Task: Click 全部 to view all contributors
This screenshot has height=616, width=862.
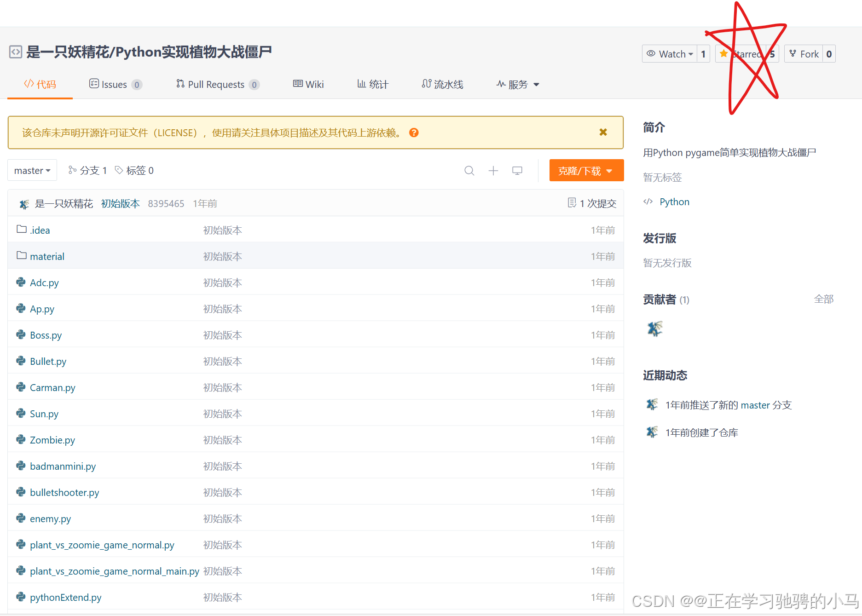Action: (823, 299)
